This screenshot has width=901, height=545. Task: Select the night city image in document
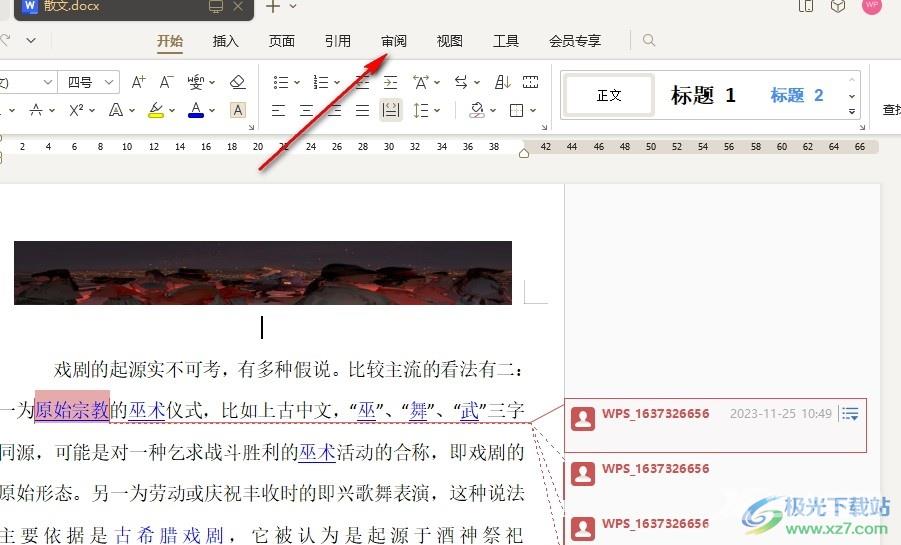click(263, 272)
